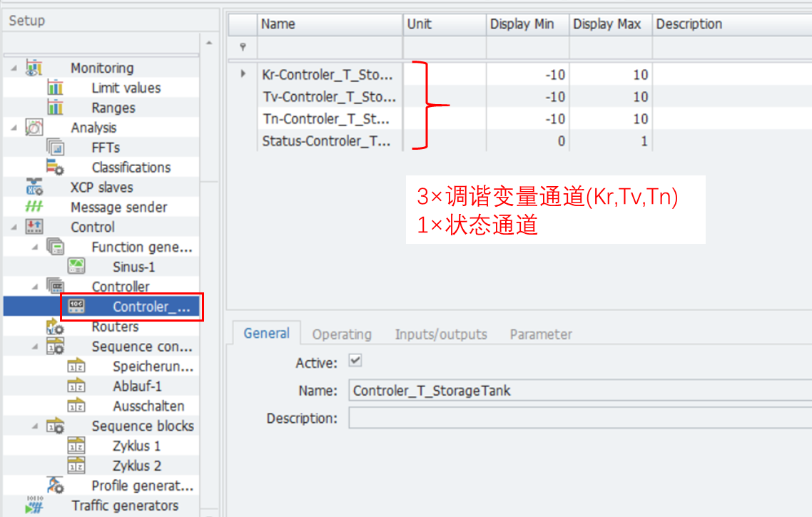The height and width of the screenshot is (517, 812).
Task: Collapse the Sequence blocks node
Action: (x=35, y=426)
